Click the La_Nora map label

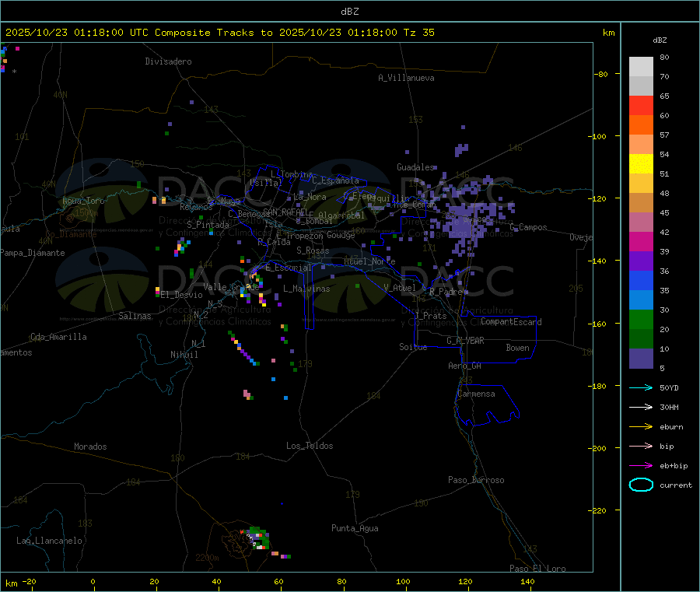click(310, 197)
